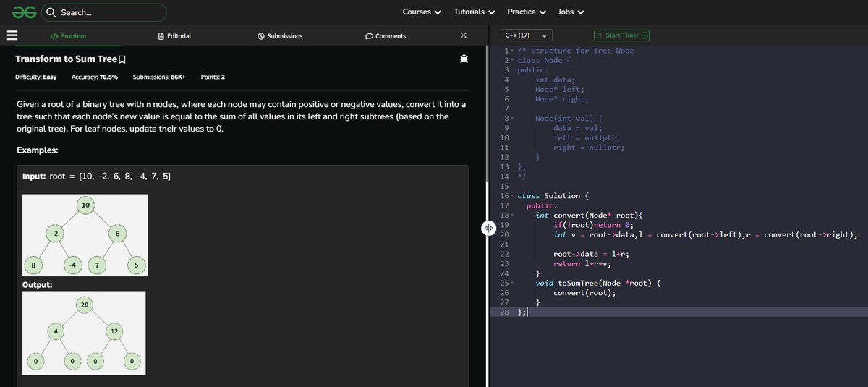Open the Practice dropdown menu
This screenshot has width=868, height=387.
(527, 12)
